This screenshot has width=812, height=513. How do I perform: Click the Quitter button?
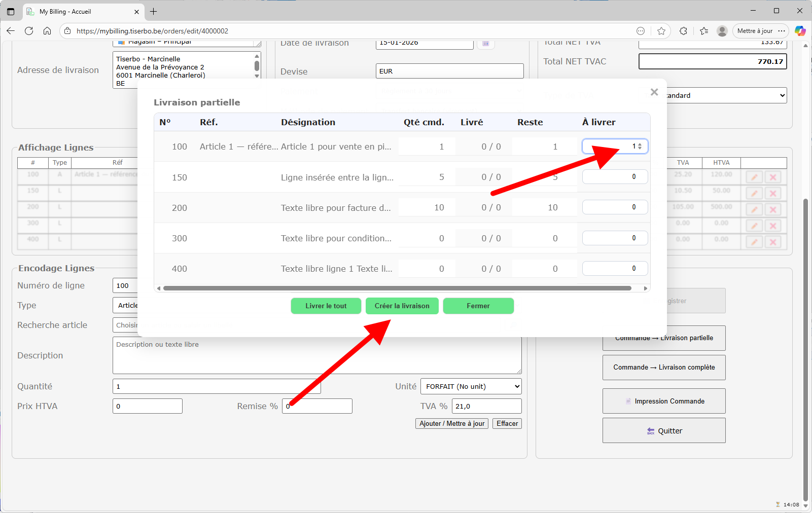(664, 431)
